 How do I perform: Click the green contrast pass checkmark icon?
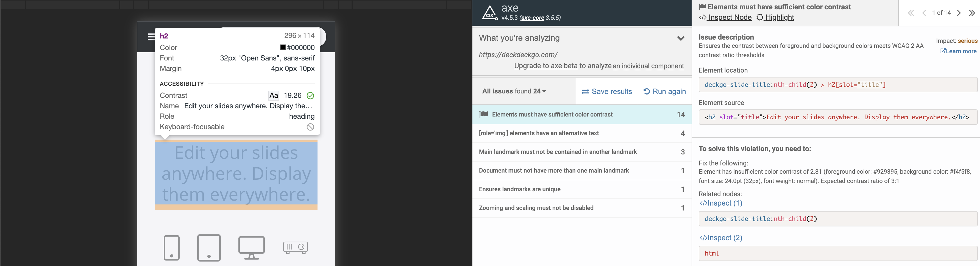tap(310, 96)
